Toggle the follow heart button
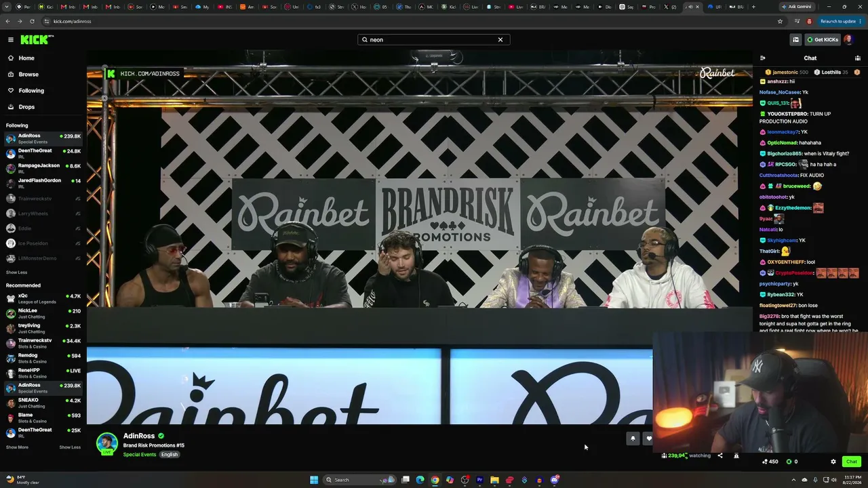 coord(649,439)
